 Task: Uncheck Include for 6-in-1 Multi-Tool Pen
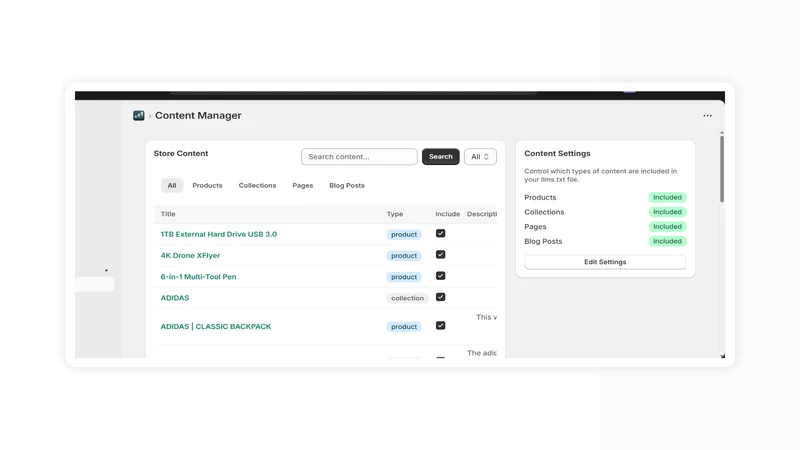tap(440, 276)
